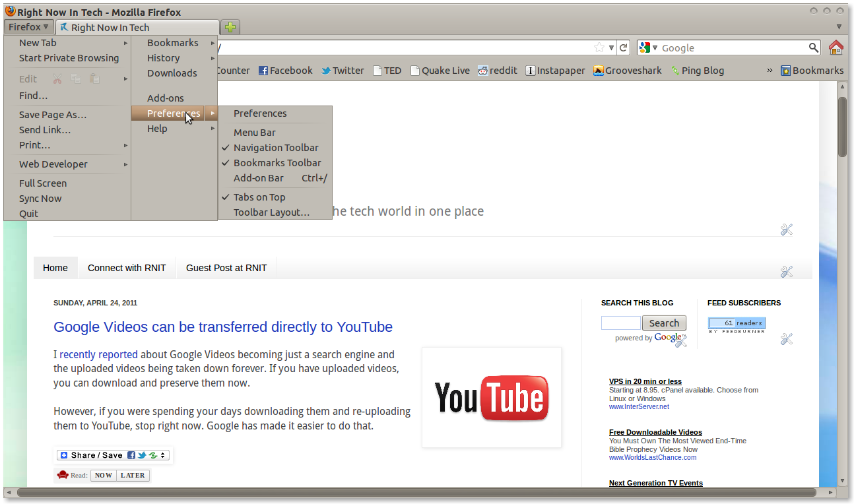Show more bookmarks with chevron overflow
The height and width of the screenshot is (504, 854).
point(770,71)
